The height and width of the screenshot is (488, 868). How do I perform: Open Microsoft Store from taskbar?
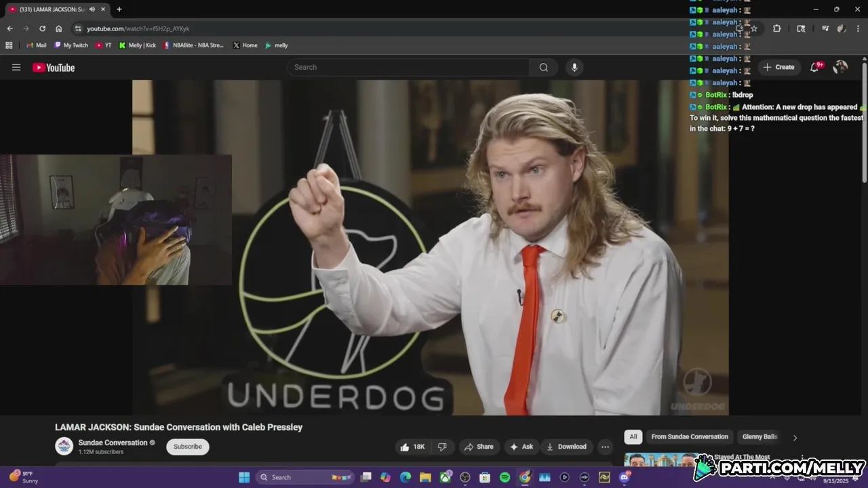[485, 477]
